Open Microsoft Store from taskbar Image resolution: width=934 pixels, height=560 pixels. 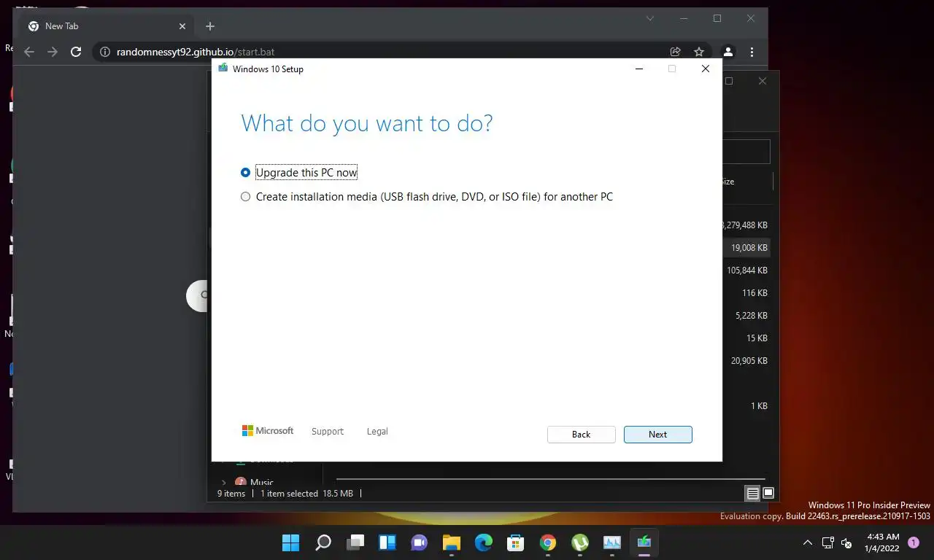(x=516, y=542)
